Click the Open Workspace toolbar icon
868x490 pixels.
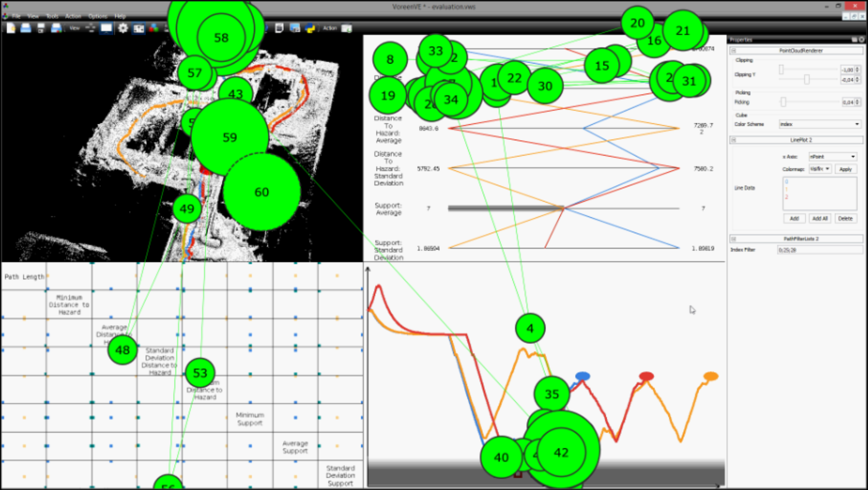point(26,28)
